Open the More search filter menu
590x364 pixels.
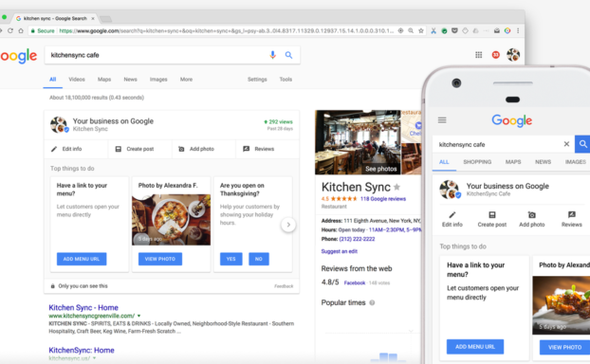click(x=186, y=80)
